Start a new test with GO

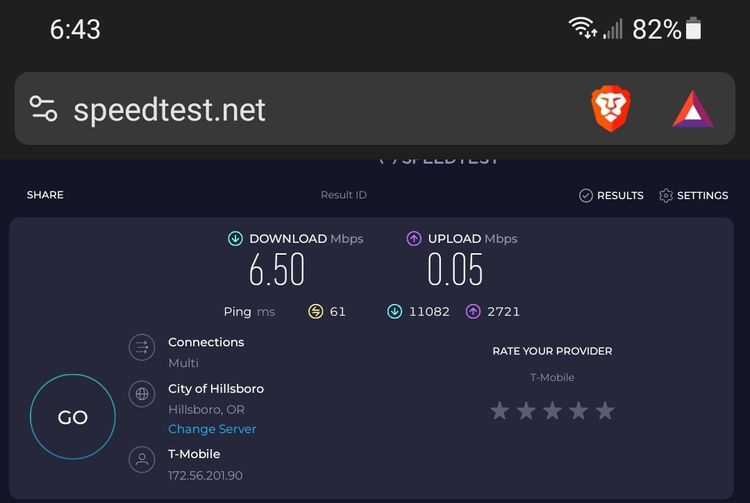(x=73, y=417)
